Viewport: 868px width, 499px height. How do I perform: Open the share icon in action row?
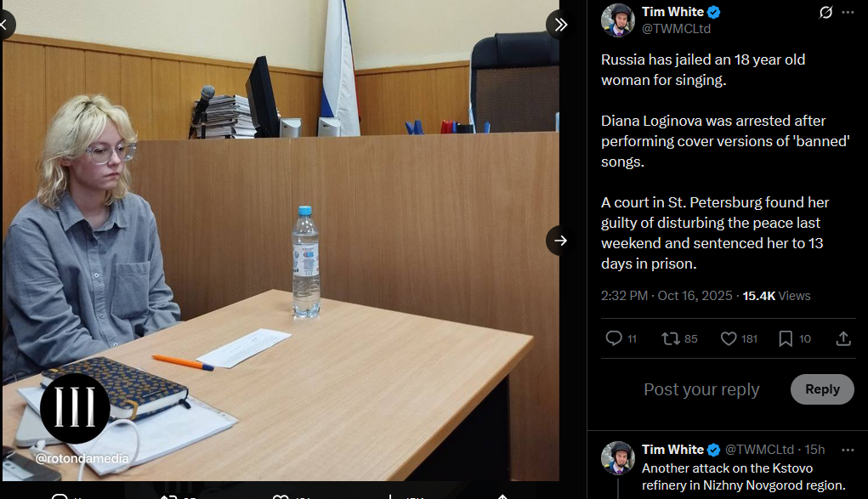[x=843, y=338]
